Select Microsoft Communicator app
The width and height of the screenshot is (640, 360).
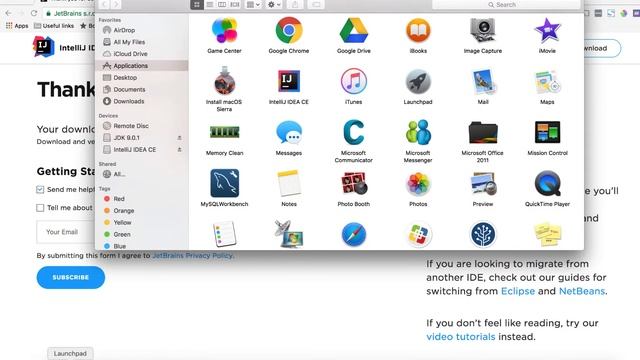[353, 132]
